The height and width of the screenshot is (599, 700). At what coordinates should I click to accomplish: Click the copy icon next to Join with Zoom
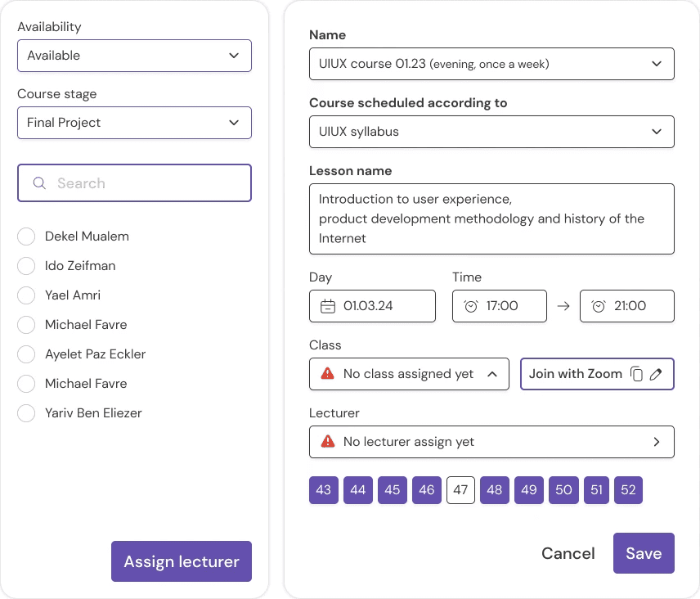[636, 374]
